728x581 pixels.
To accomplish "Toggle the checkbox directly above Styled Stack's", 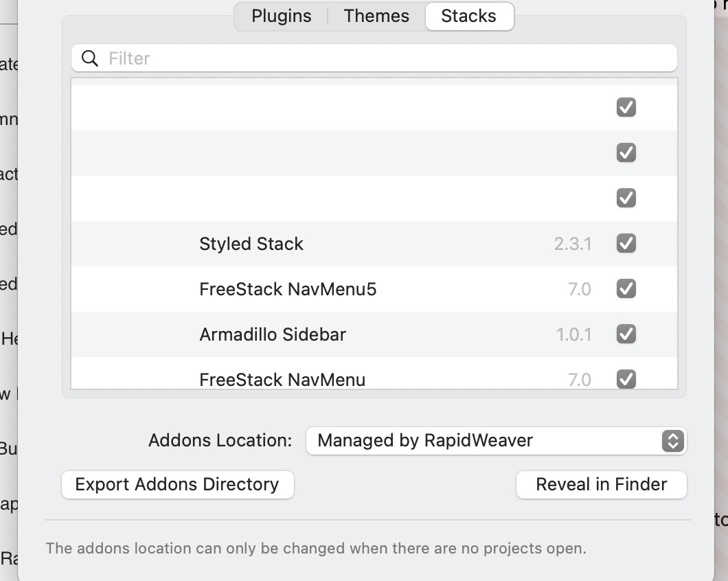I will (626, 198).
